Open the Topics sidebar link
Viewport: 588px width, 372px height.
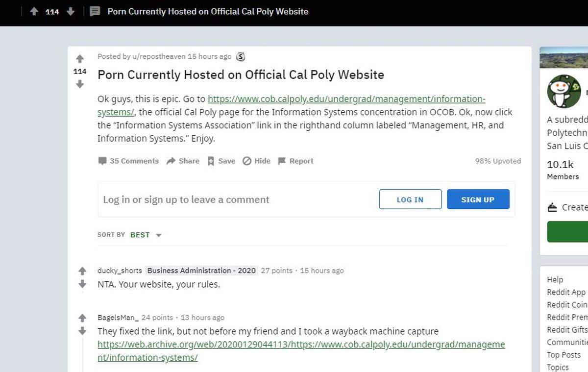click(x=558, y=367)
